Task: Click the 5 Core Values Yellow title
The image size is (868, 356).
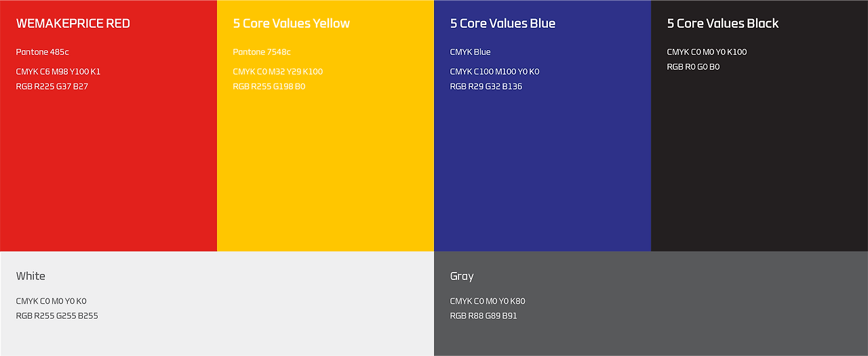Action: point(292,23)
